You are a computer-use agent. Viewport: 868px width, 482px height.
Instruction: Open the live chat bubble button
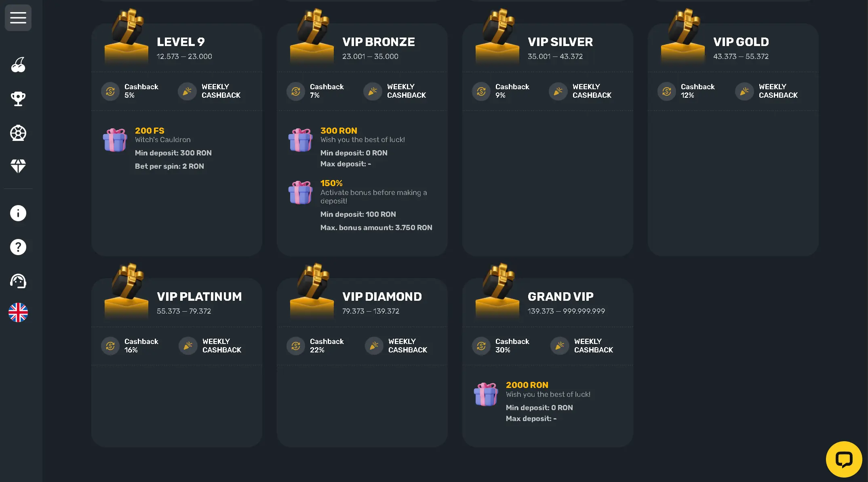coord(844,459)
